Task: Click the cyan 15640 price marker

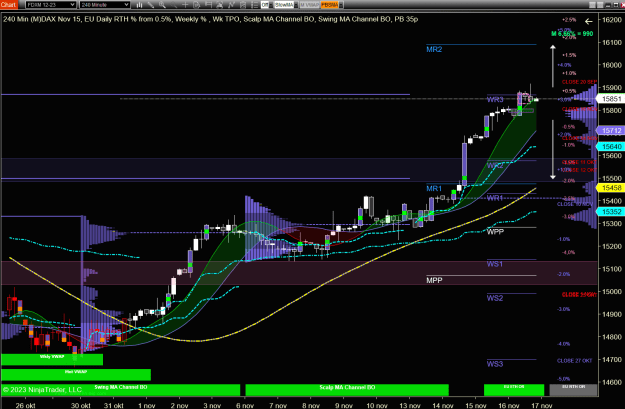Action: (x=611, y=147)
